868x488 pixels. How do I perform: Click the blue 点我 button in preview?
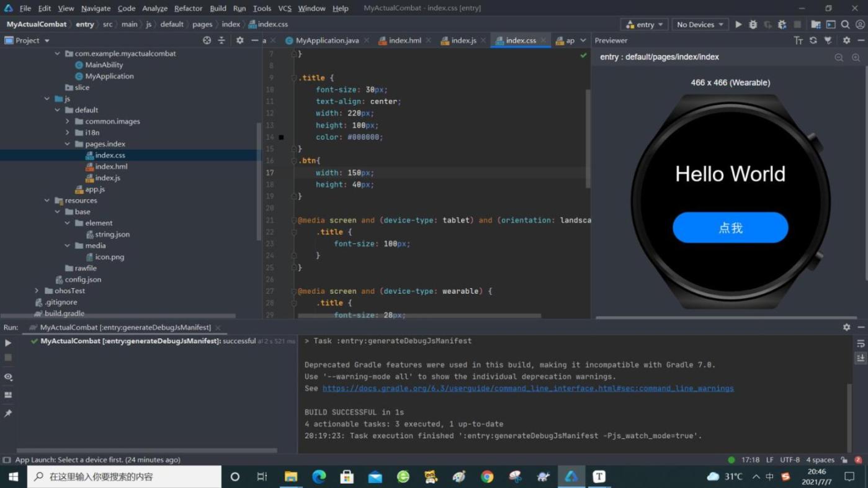pyautogui.click(x=730, y=228)
